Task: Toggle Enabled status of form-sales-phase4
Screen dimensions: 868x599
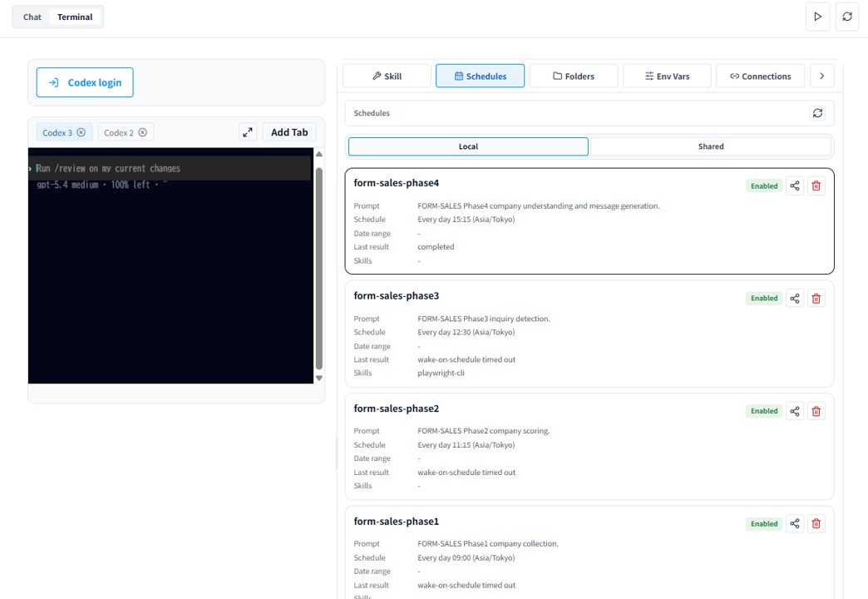Action: (x=764, y=186)
